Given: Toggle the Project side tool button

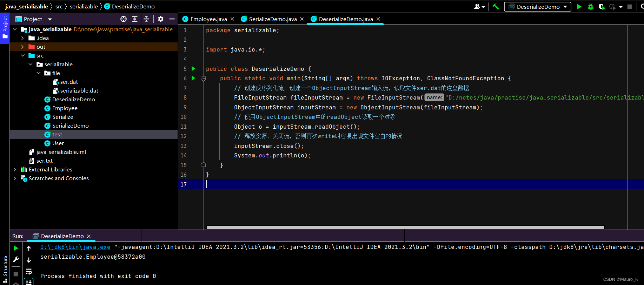Looking at the screenshot, I should point(5,28).
